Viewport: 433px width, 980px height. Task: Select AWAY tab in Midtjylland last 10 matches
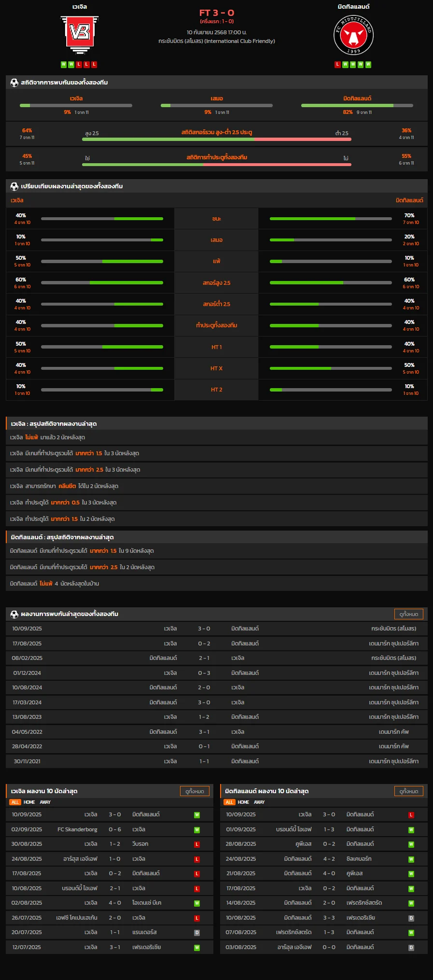pyautogui.click(x=260, y=802)
